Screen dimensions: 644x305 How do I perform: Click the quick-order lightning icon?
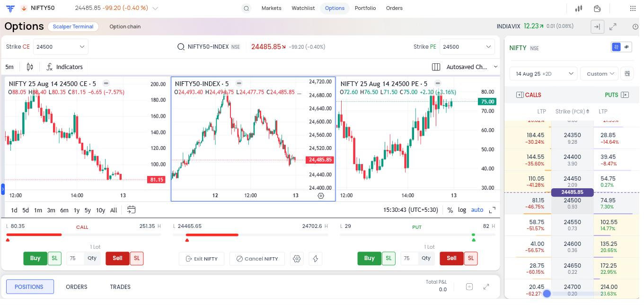pos(316,259)
